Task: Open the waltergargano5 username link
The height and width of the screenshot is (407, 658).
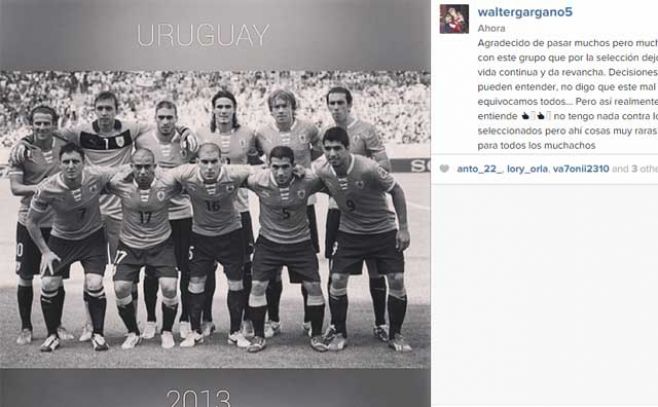Action: [525, 12]
